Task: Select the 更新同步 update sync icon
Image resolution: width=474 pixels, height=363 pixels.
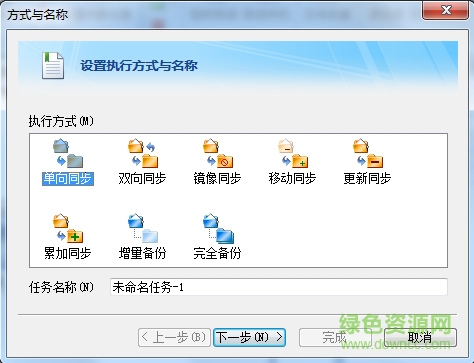Action: click(x=368, y=153)
